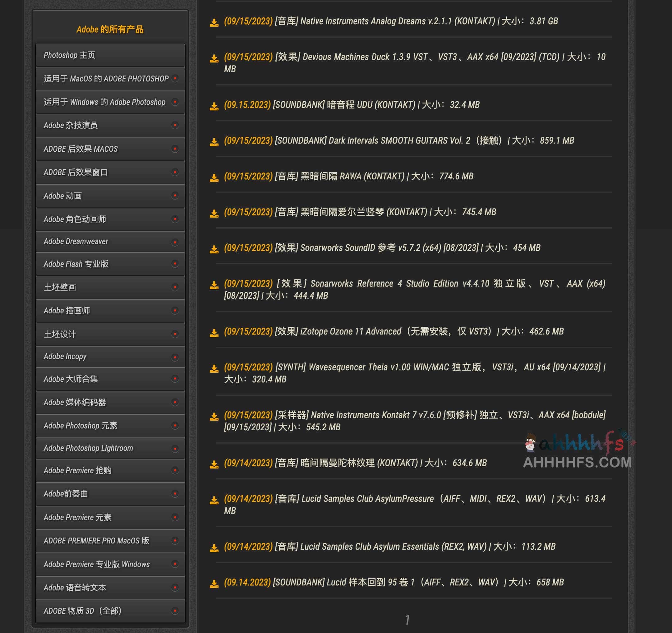Viewport: 672px width, 633px height.
Task: Open the 黑暗间隔 RAWA (KONTAKT) link
Action: [x=348, y=176]
